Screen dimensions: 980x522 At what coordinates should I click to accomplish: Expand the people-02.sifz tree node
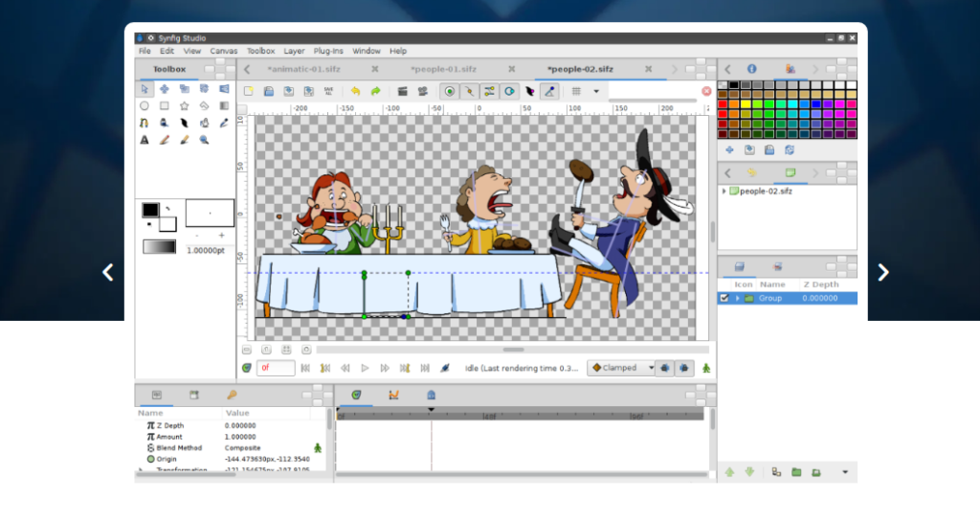[724, 192]
